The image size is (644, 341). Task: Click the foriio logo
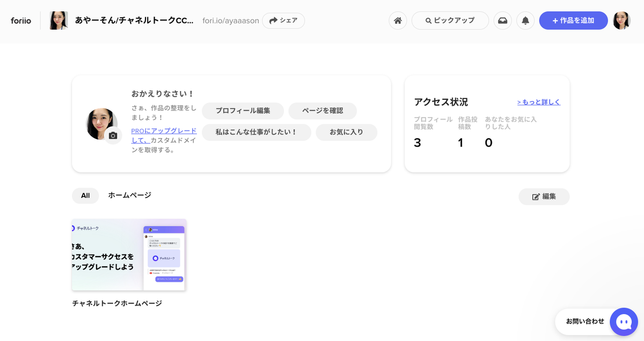21,21
